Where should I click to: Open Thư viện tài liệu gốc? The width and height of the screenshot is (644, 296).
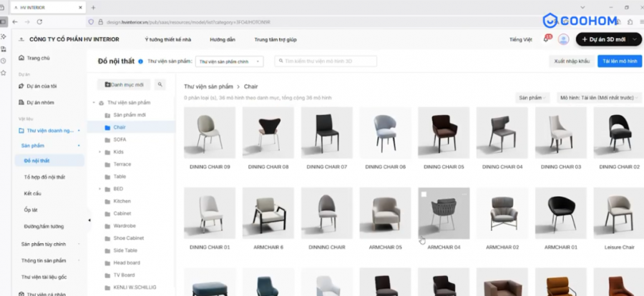pyautogui.click(x=44, y=277)
